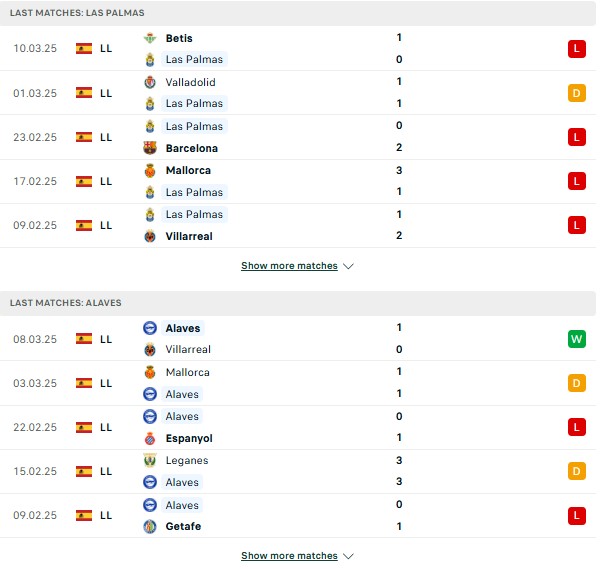
Task: Open the Mallorca vs Las Palmas match
Action: point(298,181)
